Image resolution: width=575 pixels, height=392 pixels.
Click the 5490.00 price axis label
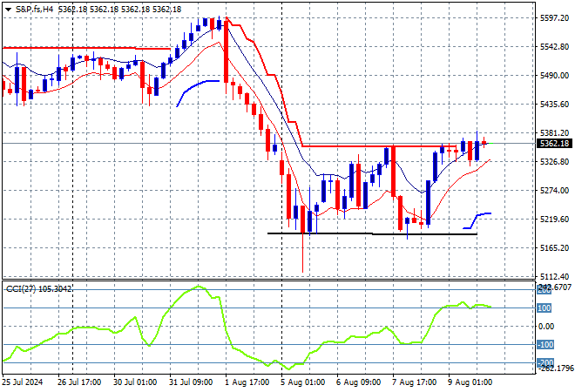[x=554, y=75]
